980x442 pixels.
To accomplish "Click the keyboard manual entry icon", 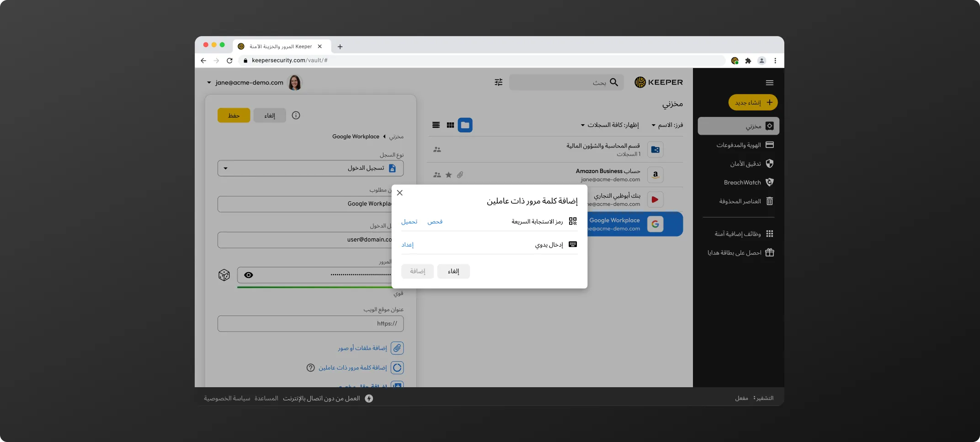I will click(x=573, y=244).
